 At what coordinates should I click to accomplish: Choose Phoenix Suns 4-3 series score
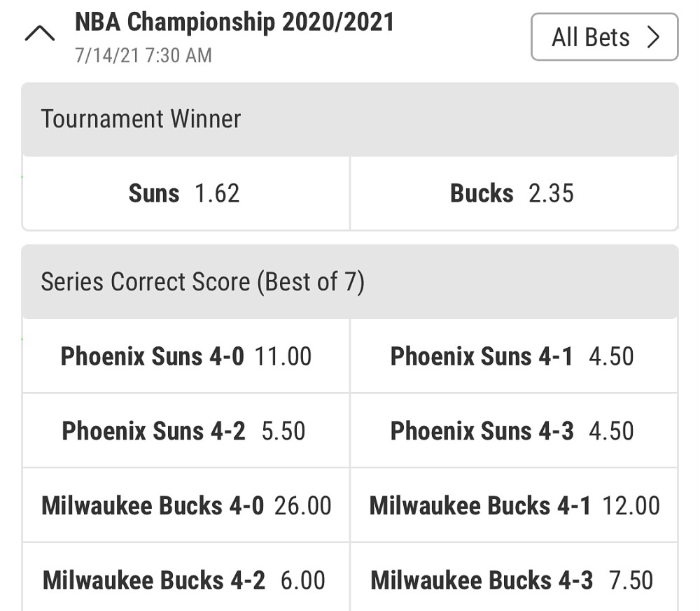click(513, 431)
